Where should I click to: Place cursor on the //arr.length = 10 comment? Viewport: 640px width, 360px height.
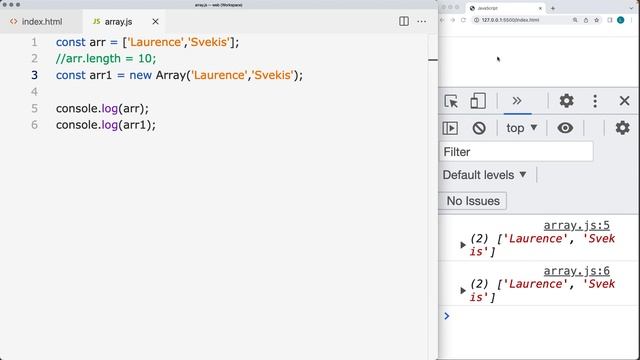tap(106, 59)
